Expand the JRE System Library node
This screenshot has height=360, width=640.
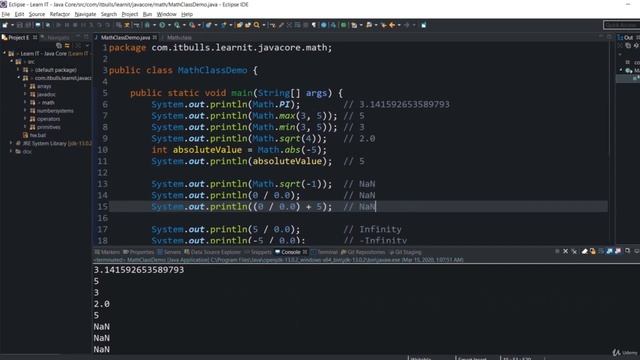point(11,143)
